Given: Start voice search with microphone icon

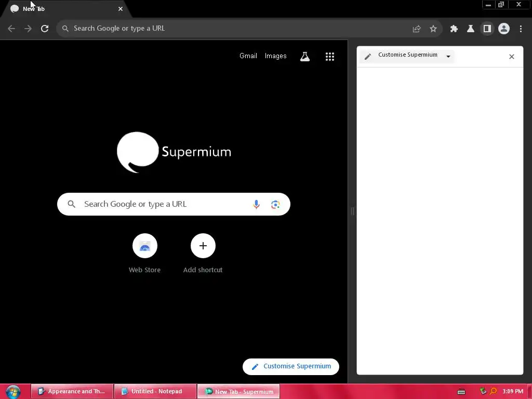Looking at the screenshot, I should [x=257, y=204].
